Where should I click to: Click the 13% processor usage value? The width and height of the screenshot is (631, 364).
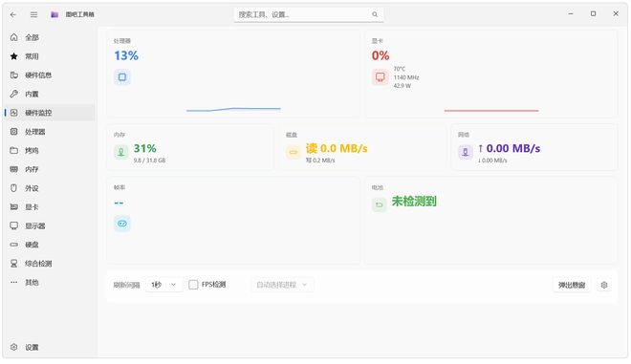pyautogui.click(x=126, y=55)
